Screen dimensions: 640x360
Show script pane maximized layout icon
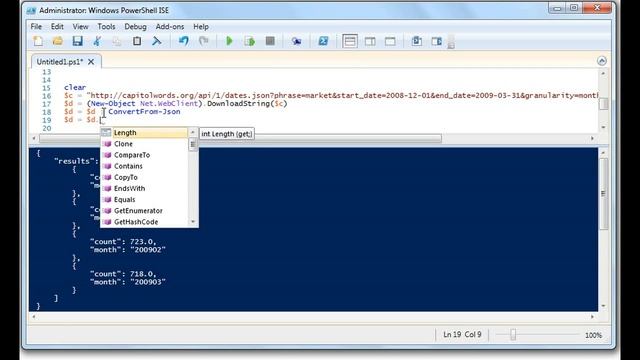390,41
